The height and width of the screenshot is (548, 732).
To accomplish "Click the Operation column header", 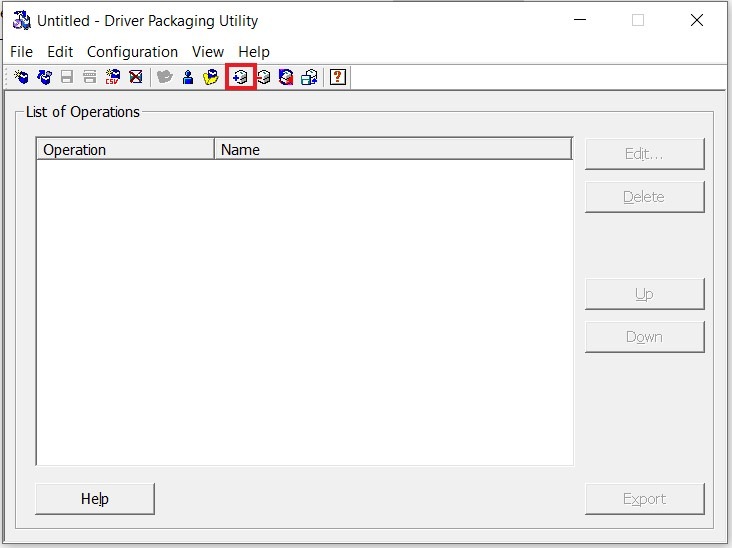I will (125, 150).
